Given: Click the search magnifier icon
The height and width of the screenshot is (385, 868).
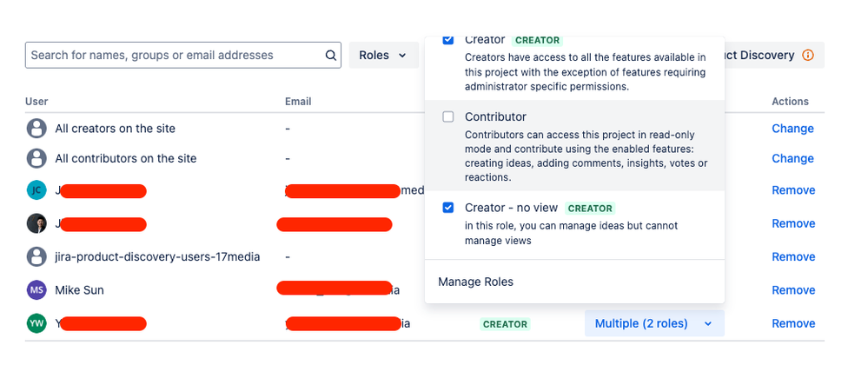Looking at the screenshot, I should [330, 56].
